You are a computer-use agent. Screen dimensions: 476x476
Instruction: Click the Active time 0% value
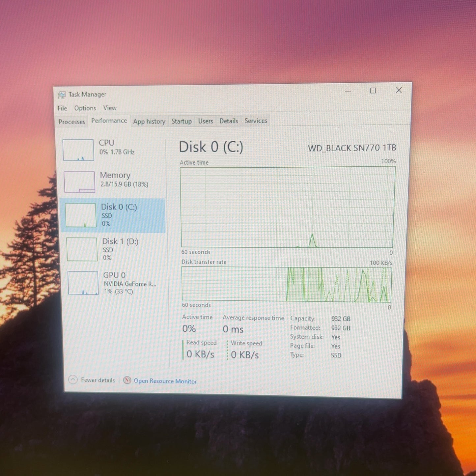(x=189, y=328)
